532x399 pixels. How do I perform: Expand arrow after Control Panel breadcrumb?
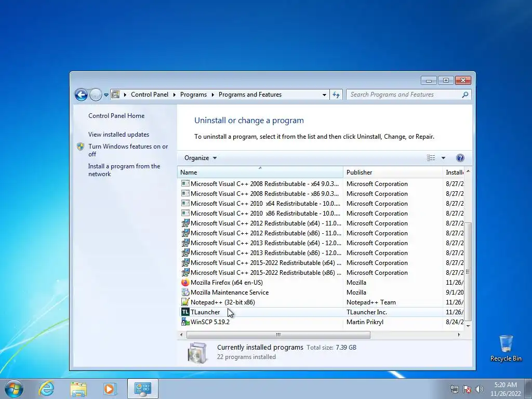point(175,95)
